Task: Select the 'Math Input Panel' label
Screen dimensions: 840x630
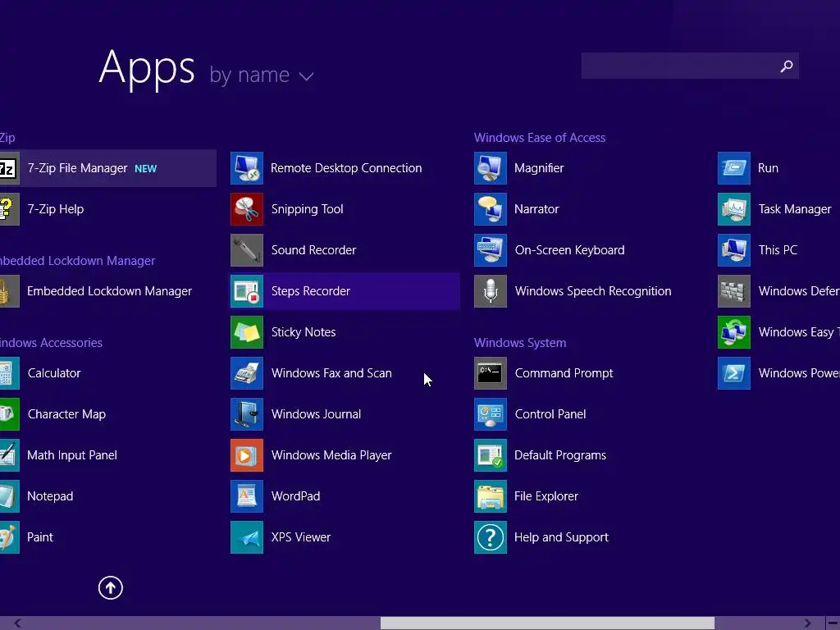Action: tap(72, 455)
